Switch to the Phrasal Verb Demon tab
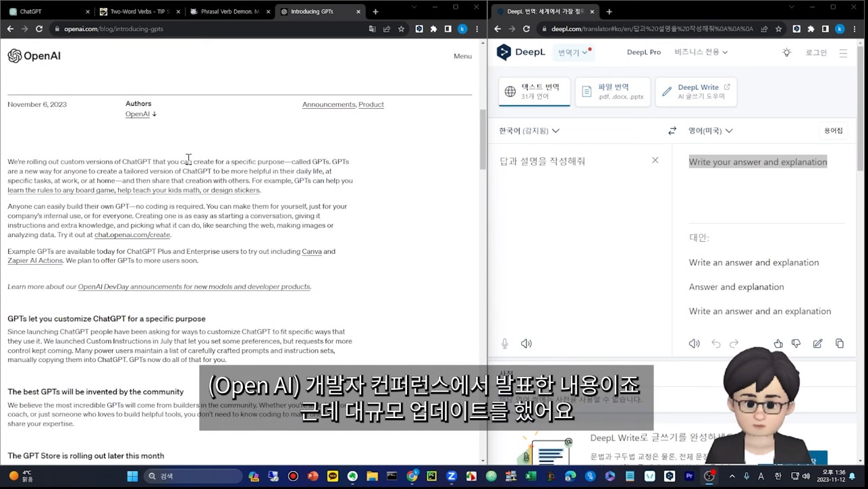 [230, 11]
